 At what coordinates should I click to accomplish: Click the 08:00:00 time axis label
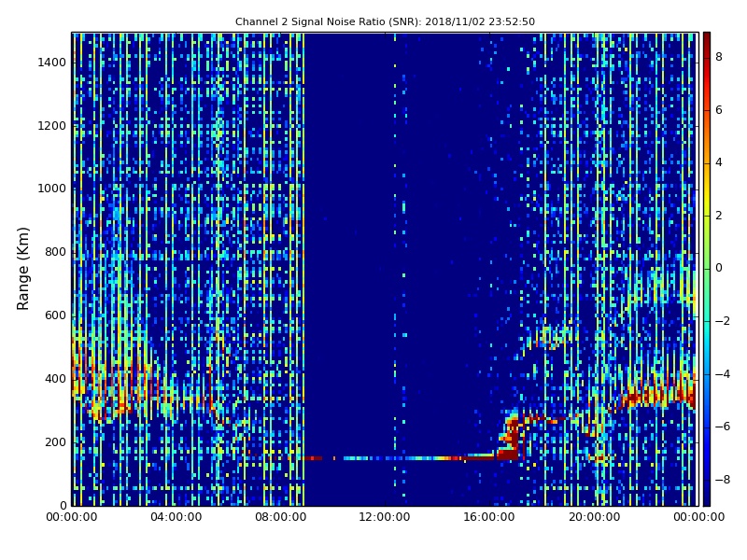coord(281,517)
